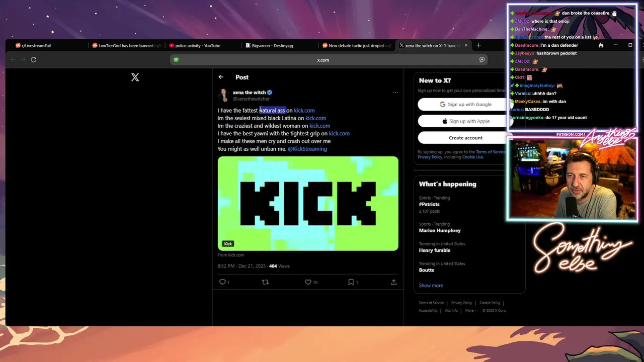Image resolution: width=644 pixels, height=362 pixels.
Task: Open a new browser tab with plus
Action: tap(478, 45)
